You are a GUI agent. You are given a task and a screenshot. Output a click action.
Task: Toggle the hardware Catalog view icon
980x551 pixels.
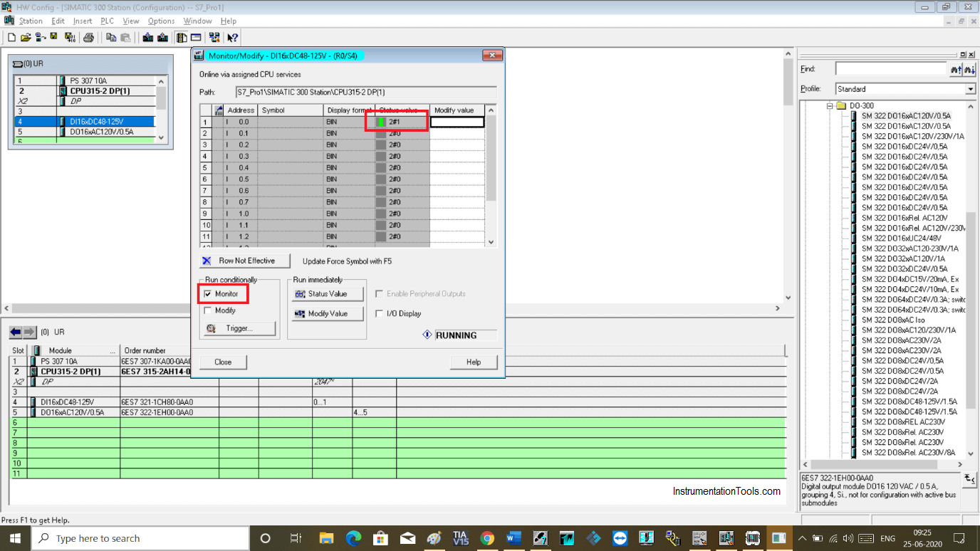(x=182, y=38)
